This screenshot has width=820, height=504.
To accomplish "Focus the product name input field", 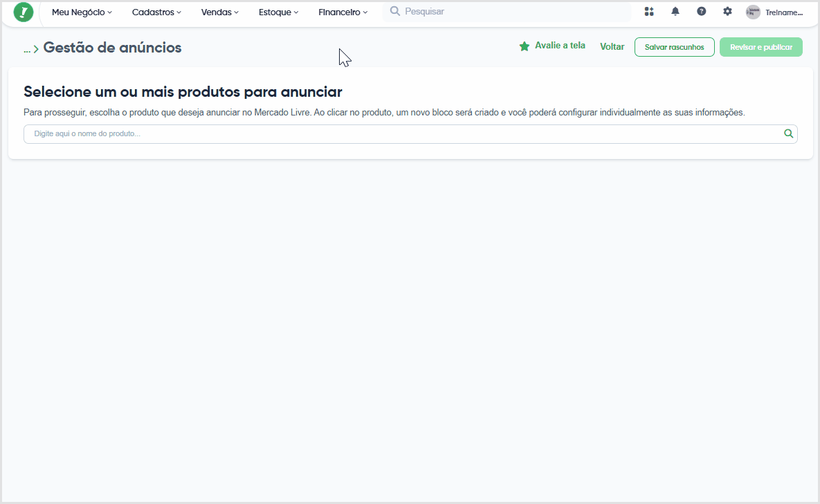I will [410, 133].
